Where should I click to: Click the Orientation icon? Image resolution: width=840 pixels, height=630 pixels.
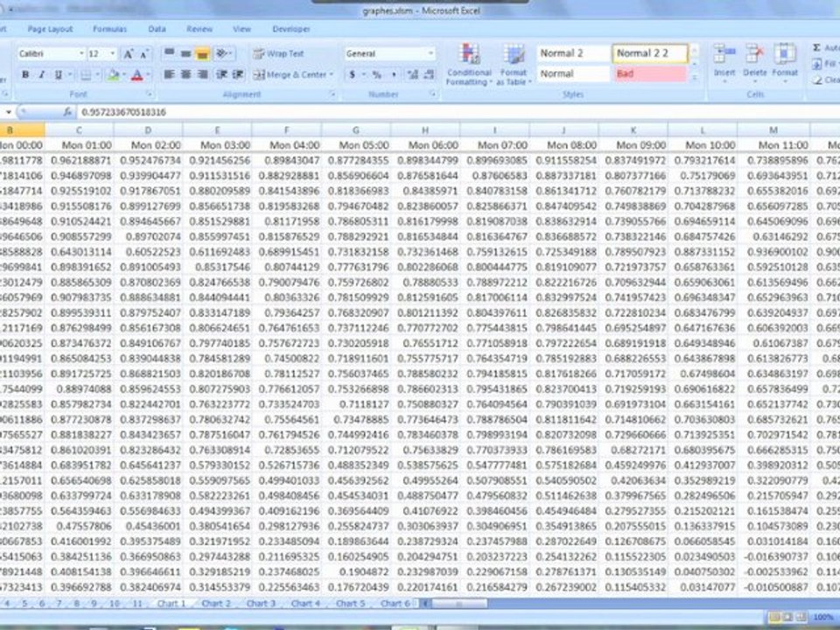(221, 53)
